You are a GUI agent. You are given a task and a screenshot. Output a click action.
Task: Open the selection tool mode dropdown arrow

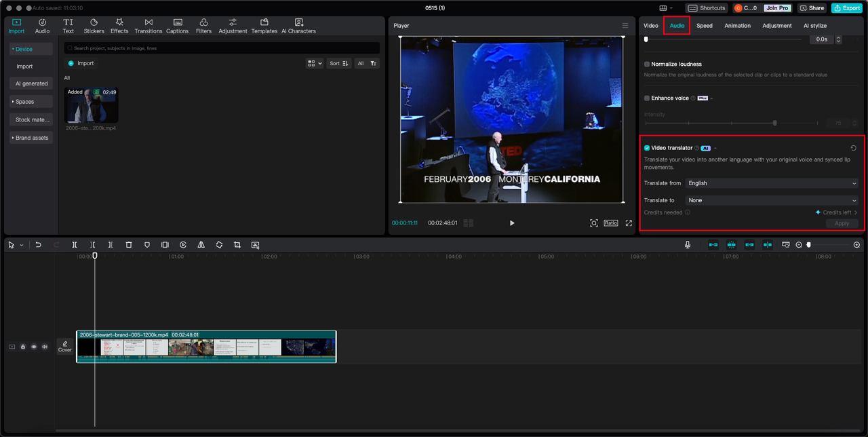coord(22,245)
